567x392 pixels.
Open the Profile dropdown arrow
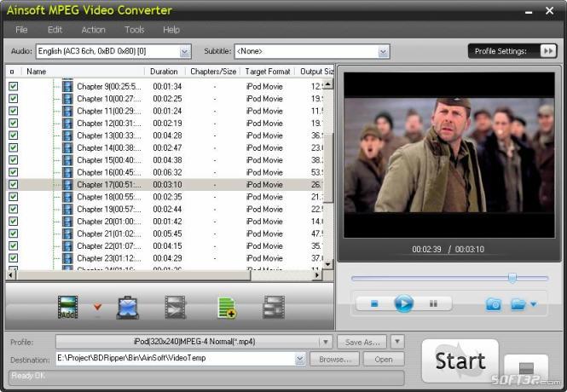point(326,342)
